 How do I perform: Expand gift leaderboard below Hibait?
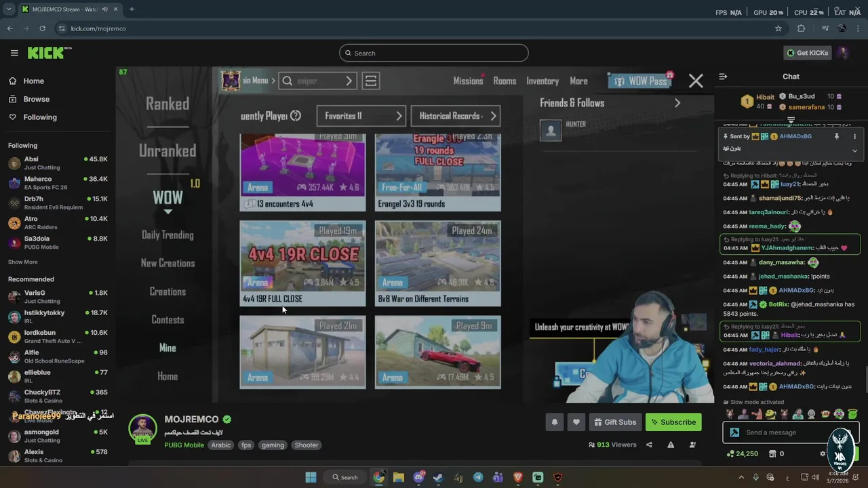[791, 121]
